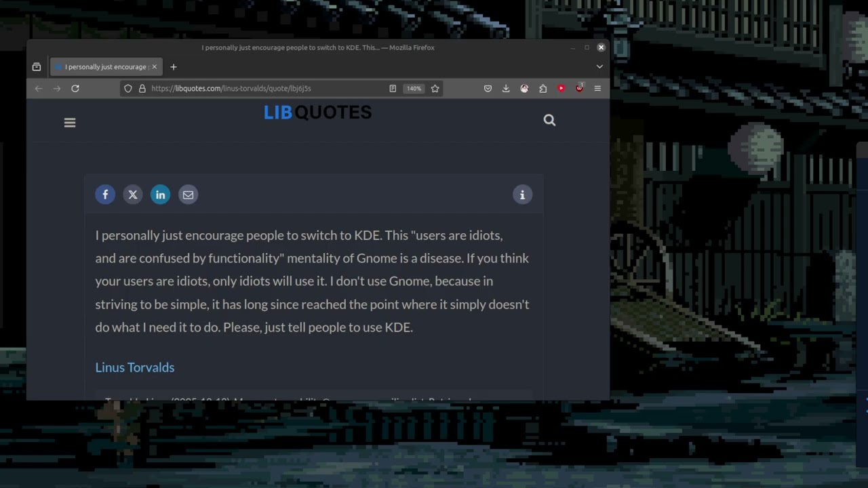The height and width of the screenshot is (488, 868).
Task: Reset the 140% zoom level indicator
Action: pyautogui.click(x=414, y=88)
